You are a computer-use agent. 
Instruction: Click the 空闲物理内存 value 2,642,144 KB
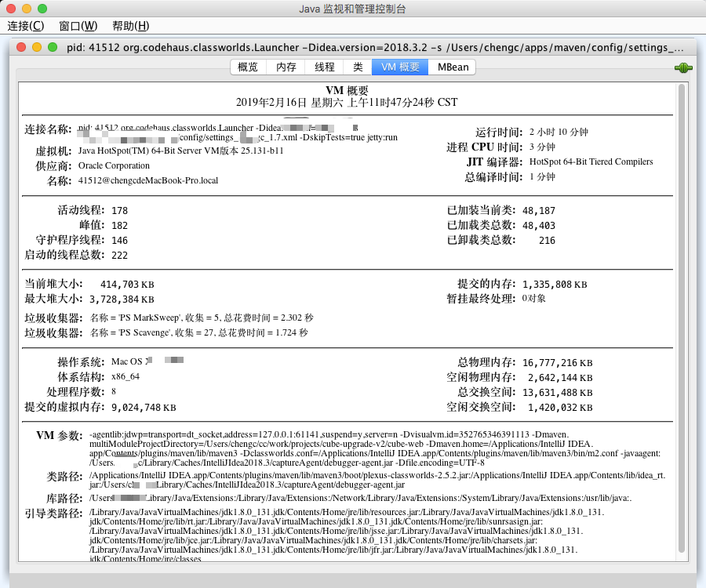click(x=560, y=377)
